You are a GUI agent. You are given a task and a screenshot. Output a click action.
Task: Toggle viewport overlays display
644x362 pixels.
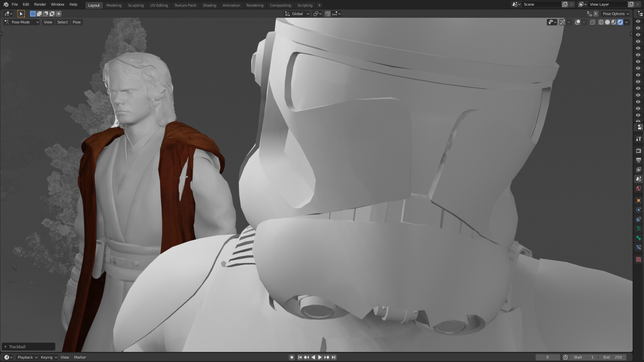pyautogui.click(x=578, y=22)
